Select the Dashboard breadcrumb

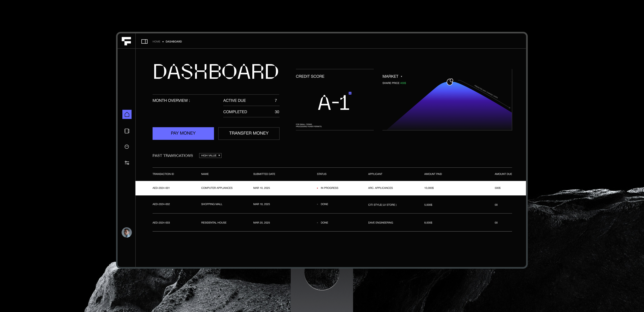(x=173, y=42)
